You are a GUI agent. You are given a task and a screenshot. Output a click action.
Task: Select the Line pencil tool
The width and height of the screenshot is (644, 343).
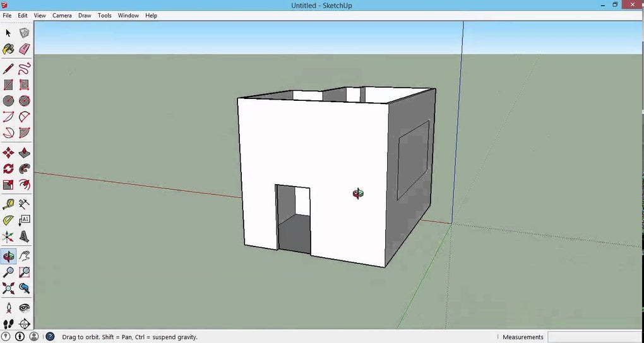(x=8, y=69)
